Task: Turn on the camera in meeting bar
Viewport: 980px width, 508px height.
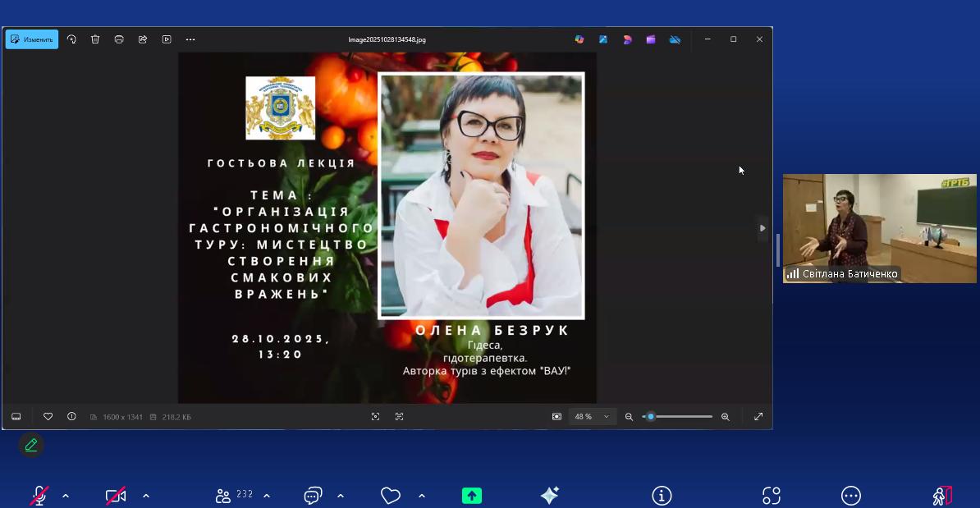Action: click(x=116, y=497)
